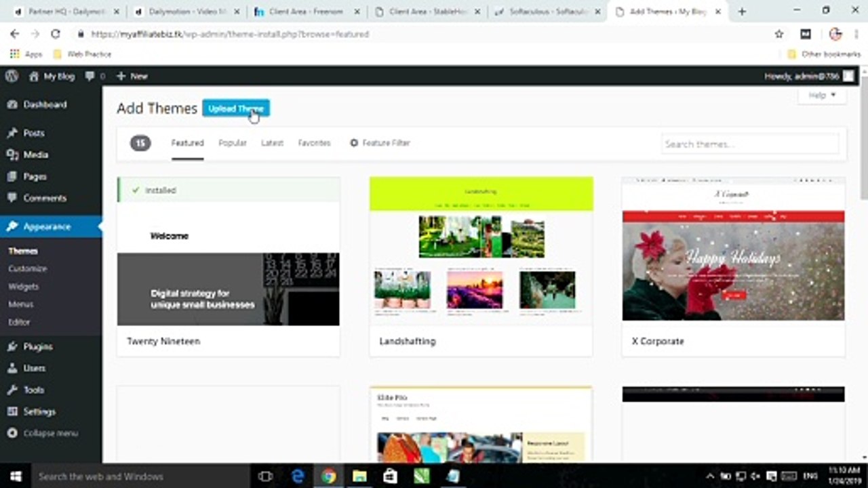Open the Feature Filter
This screenshot has width=868, height=488.
[x=380, y=143]
